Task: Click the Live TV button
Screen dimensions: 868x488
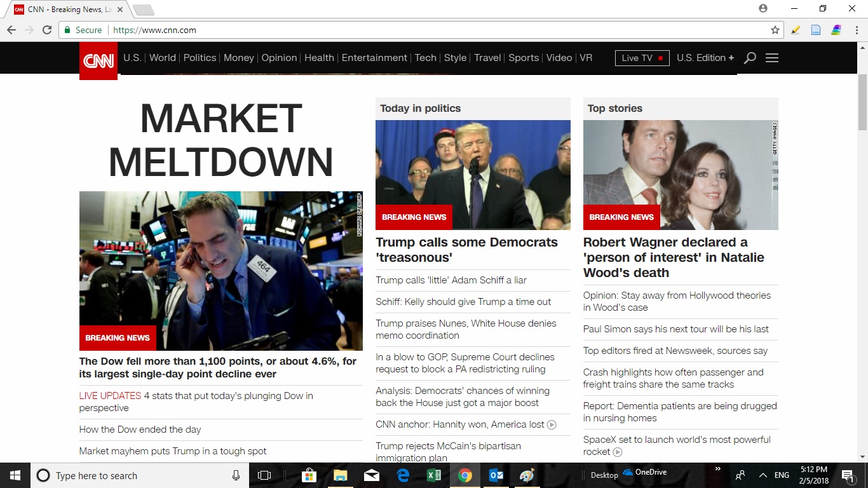Action: [642, 58]
